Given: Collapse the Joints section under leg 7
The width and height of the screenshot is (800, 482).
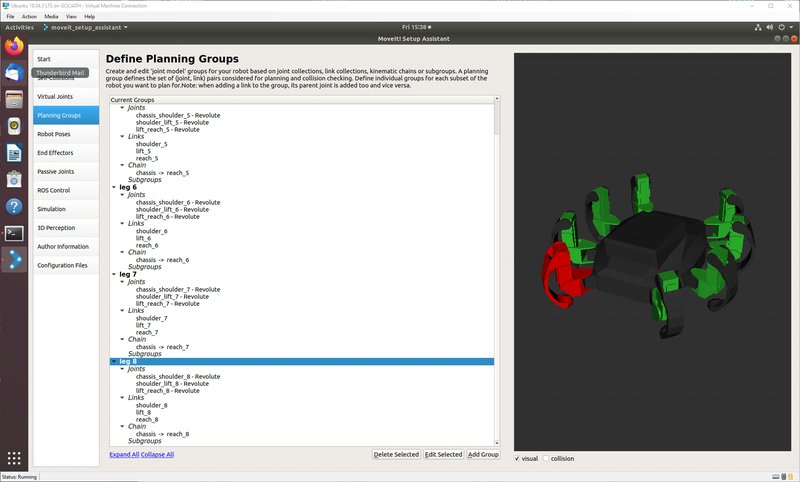Looking at the screenshot, I should [x=123, y=282].
